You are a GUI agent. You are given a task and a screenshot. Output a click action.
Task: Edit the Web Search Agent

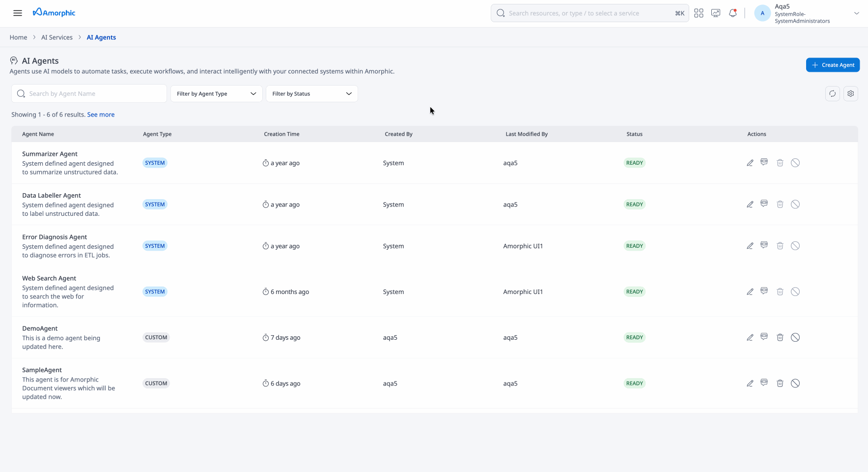click(x=750, y=292)
